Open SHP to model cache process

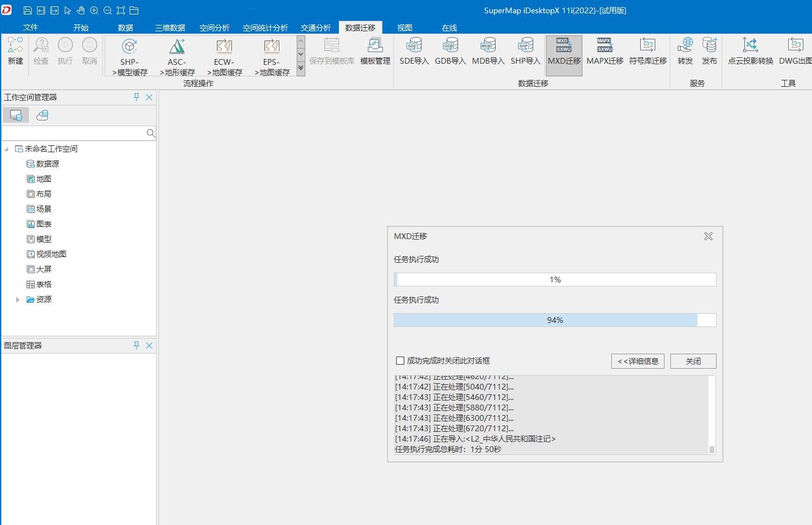coord(130,57)
